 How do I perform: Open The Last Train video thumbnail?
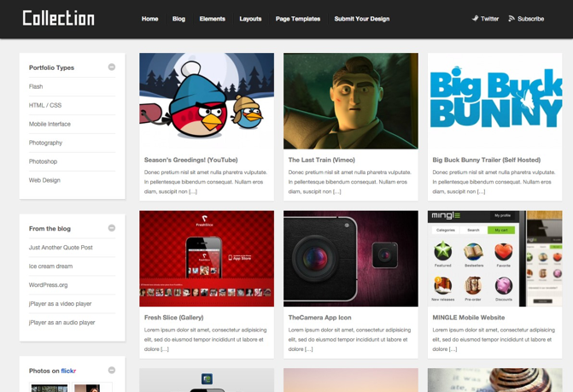(x=351, y=101)
